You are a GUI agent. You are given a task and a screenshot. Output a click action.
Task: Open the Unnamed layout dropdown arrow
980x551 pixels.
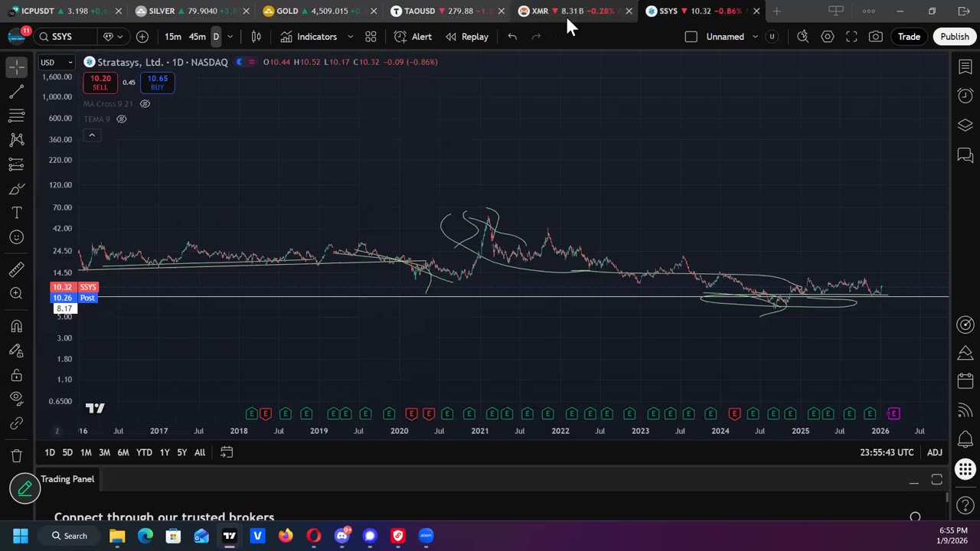tap(755, 37)
